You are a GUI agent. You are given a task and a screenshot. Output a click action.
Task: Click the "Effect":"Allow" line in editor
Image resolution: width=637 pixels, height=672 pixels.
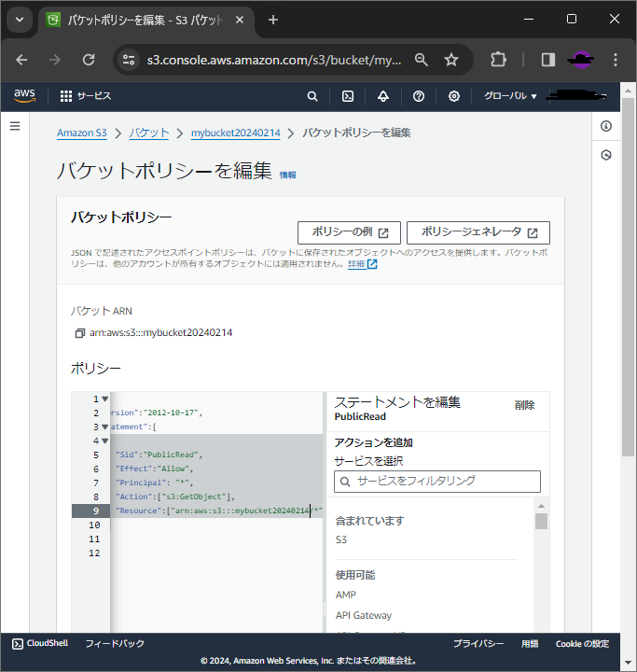click(154, 469)
